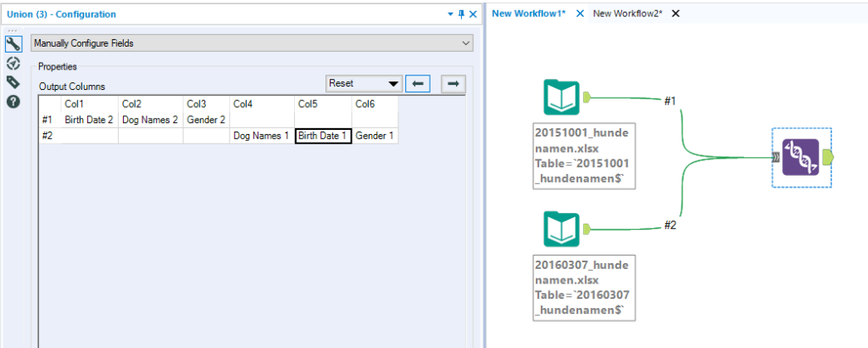
Task: Close the New Workflow2 tab
Action: 676,14
